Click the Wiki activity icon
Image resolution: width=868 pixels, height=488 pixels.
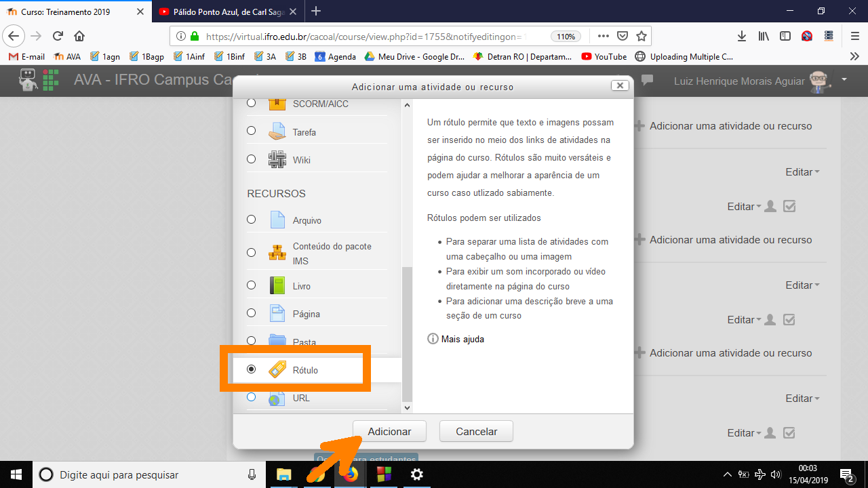(277, 160)
